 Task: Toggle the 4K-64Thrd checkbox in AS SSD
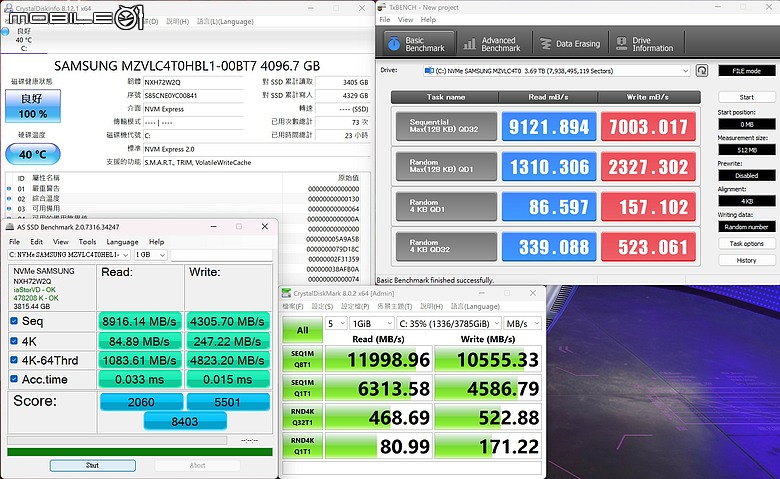[14, 360]
